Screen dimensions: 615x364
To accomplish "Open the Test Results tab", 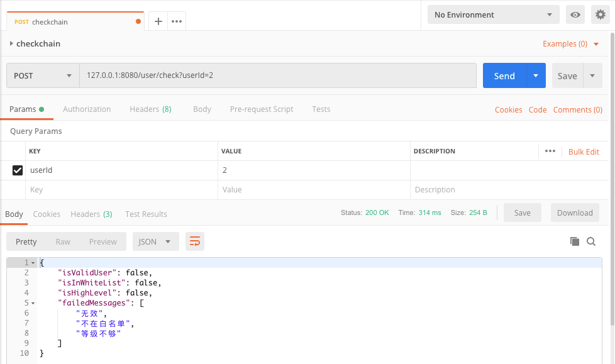I will pyautogui.click(x=146, y=214).
